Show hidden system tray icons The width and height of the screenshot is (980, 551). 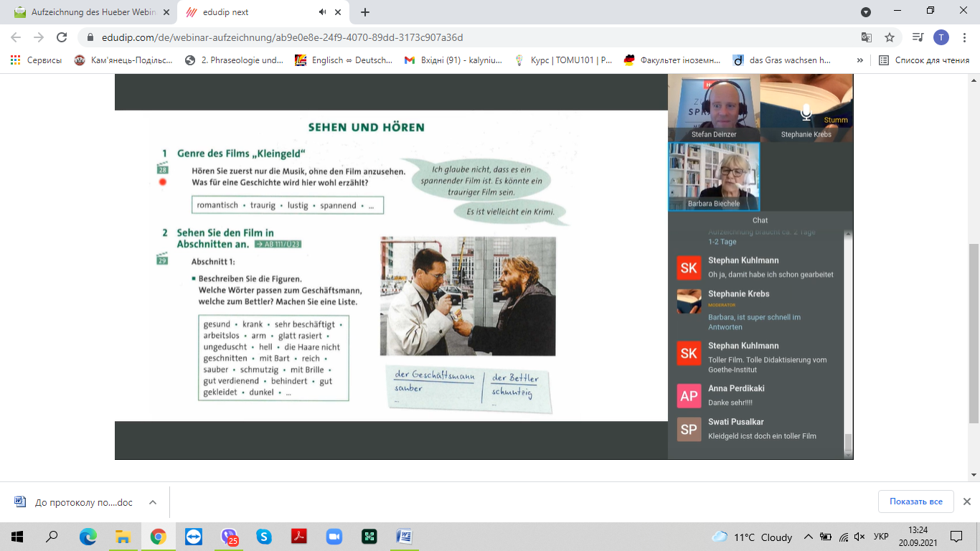[809, 537]
